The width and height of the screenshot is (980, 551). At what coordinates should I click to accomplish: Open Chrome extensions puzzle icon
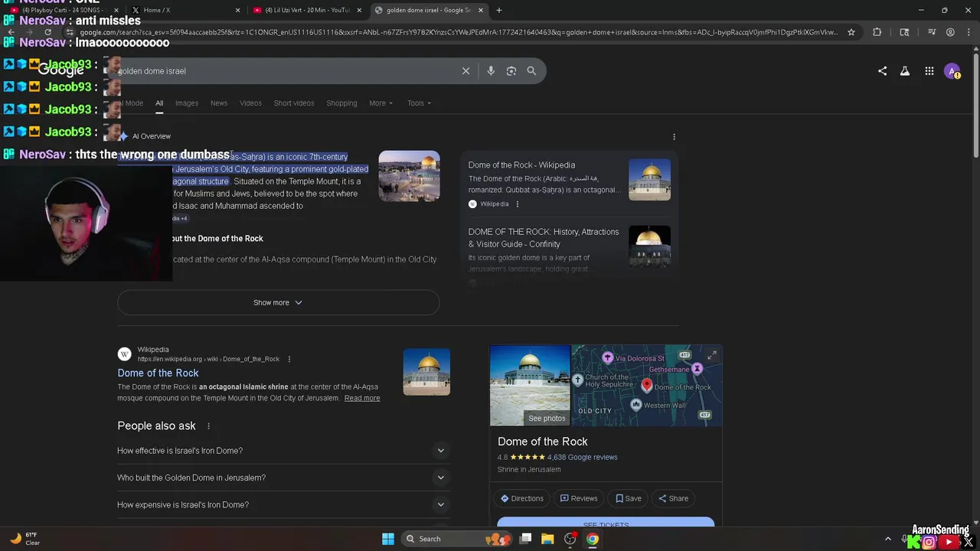[877, 32]
